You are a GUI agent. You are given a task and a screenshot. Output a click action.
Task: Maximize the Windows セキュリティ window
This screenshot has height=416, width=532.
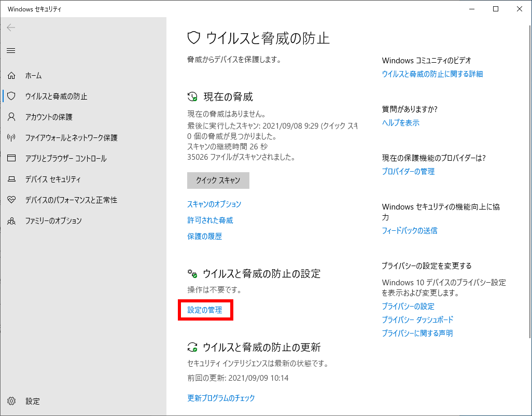496,9
